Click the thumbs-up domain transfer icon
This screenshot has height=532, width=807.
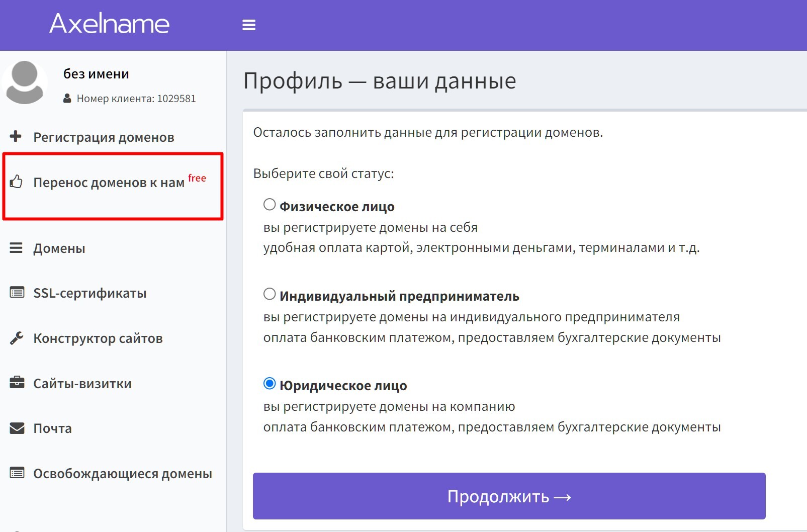coord(16,182)
